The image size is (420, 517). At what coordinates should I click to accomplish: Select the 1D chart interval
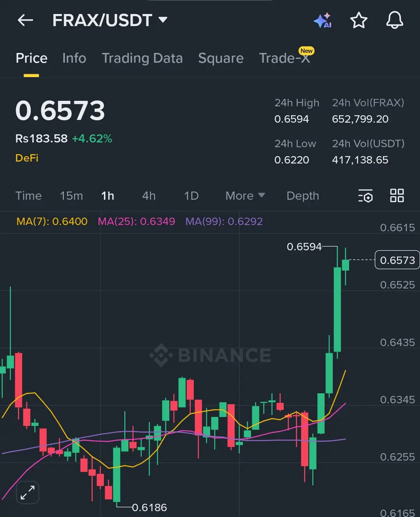pyautogui.click(x=191, y=196)
